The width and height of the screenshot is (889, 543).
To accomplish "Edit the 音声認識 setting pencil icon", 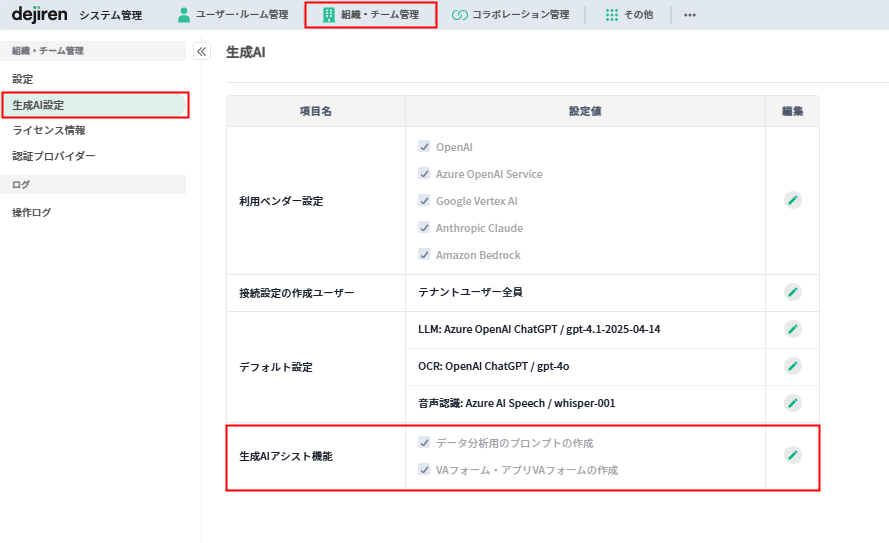I will pyautogui.click(x=792, y=403).
